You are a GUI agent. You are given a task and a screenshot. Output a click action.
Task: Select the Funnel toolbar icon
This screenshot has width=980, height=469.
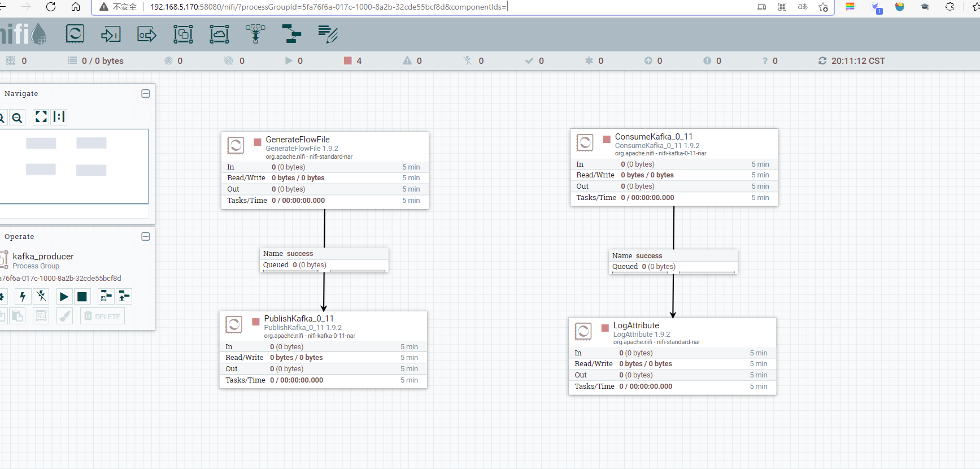coord(255,34)
